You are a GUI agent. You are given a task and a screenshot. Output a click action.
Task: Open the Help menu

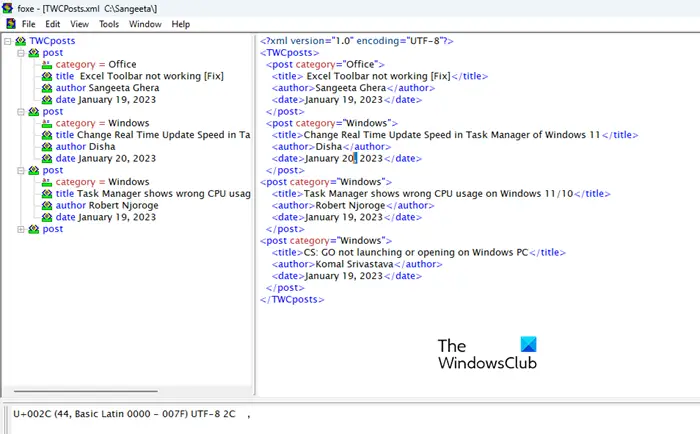[181, 24]
